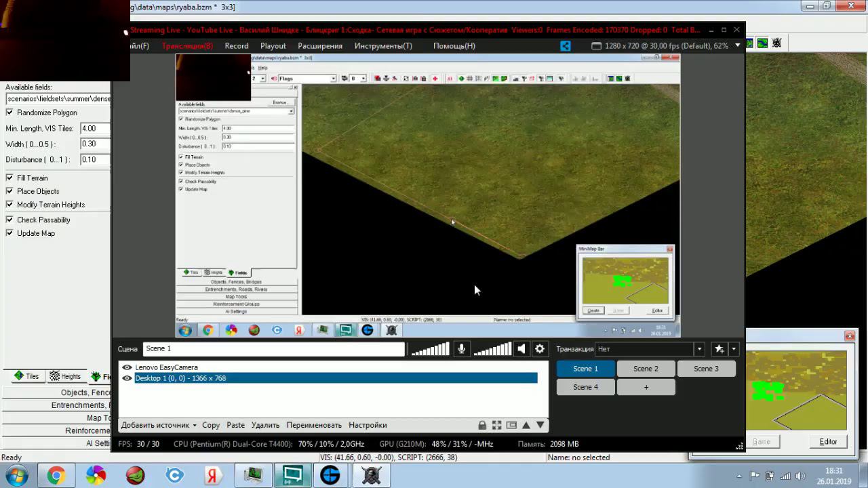Click the spider icon in editor toolbar
Viewport: 868px width, 488px height.
click(x=777, y=43)
